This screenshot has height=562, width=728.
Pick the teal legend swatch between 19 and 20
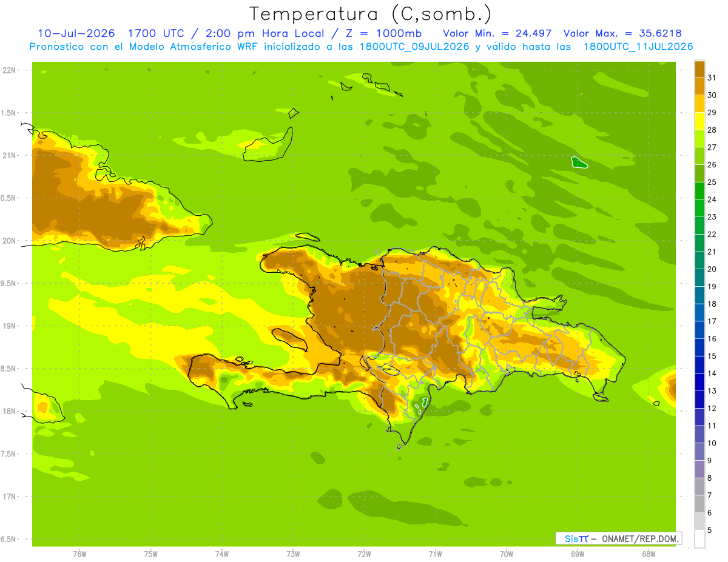[x=699, y=278]
